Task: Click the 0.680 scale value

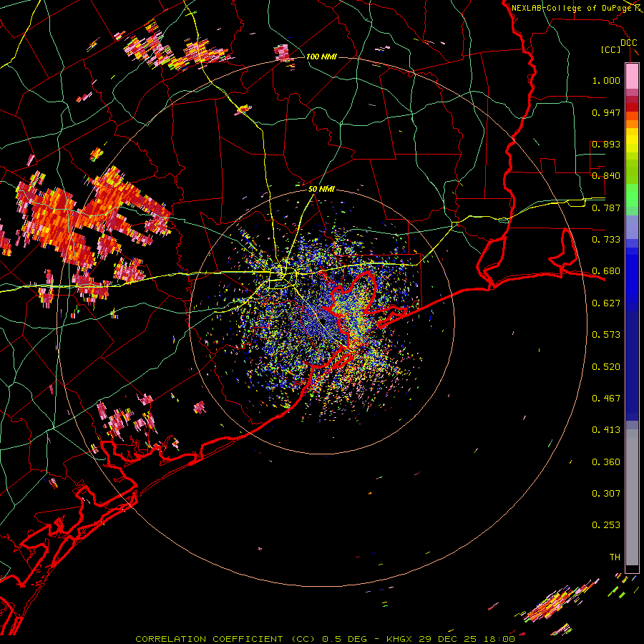Action: 606,271
